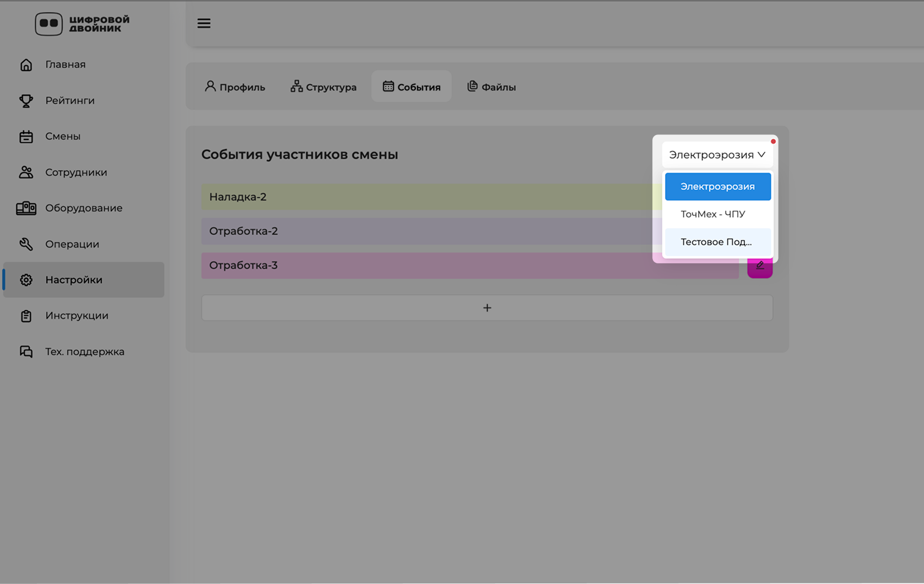Switch to the Профиль tab

pyautogui.click(x=235, y=87)
